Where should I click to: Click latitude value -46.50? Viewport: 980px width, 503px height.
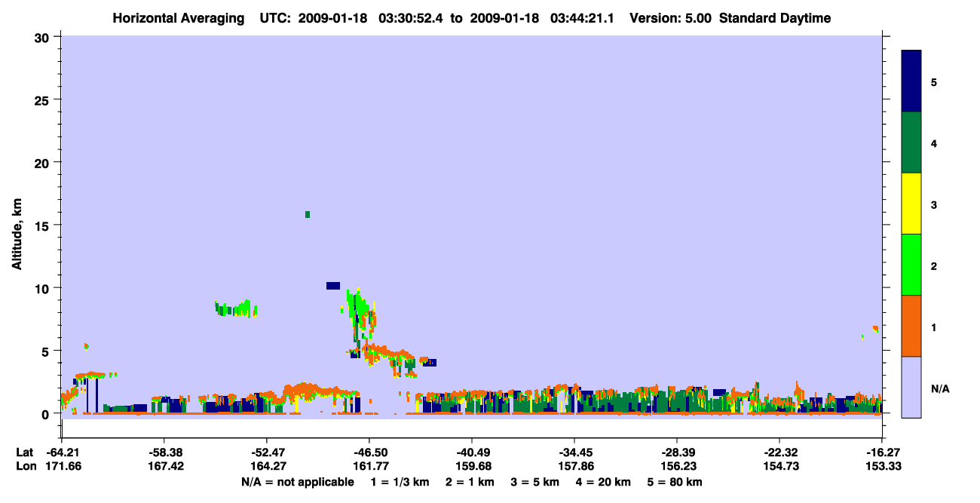369,452
